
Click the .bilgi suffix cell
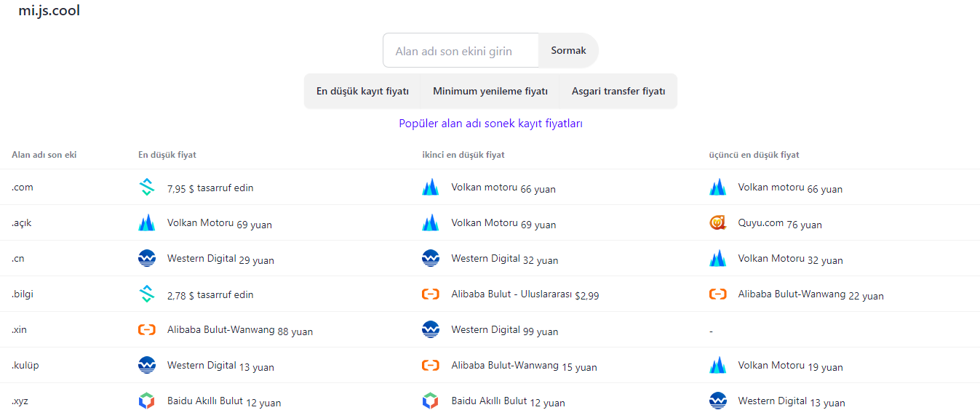[23, 294]
